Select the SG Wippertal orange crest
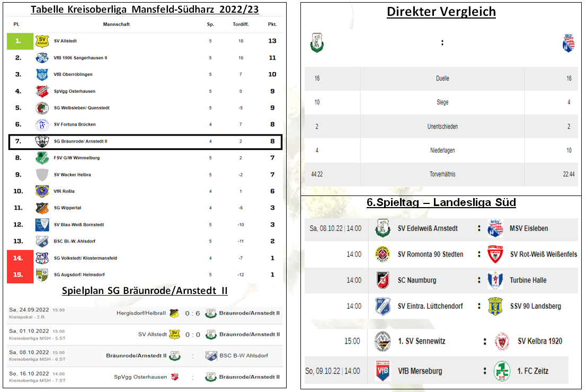The height and width of the screenshot is (392, 586). tap(42, 208)
